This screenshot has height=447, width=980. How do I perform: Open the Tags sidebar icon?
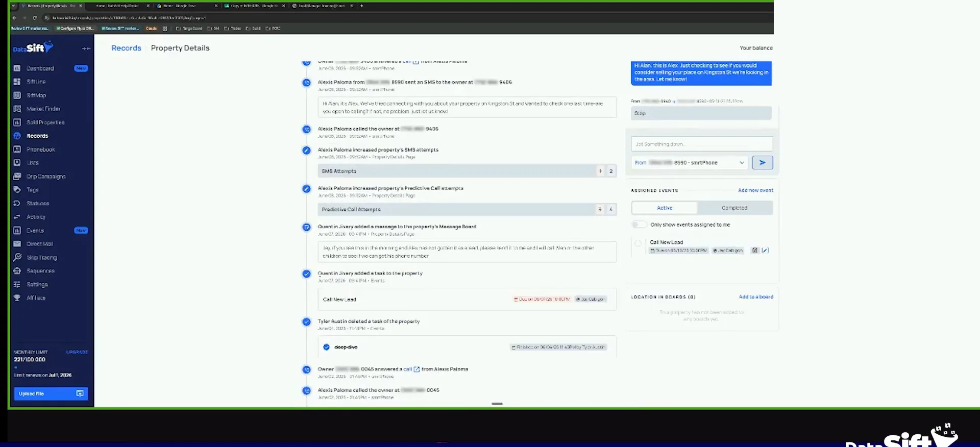(x=17, y=190)
